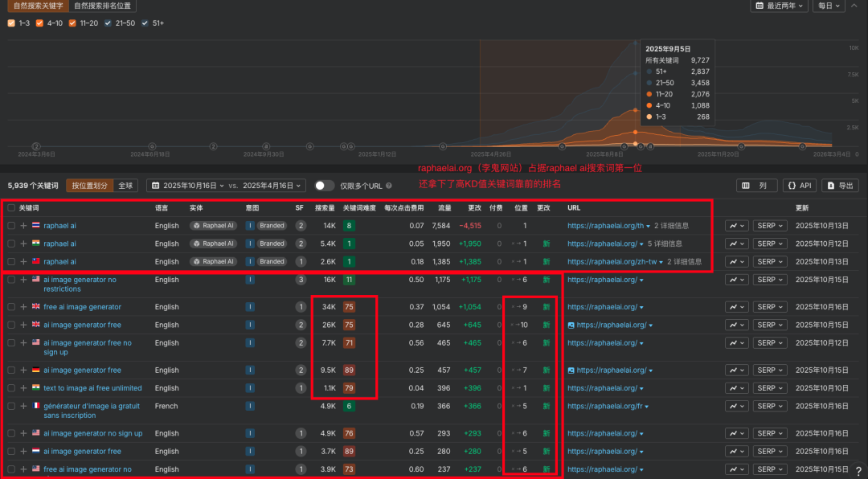Open the SERP dropdown for the raphaelai.org/th row
Viewport: 868px width, 479px height.
770,226
